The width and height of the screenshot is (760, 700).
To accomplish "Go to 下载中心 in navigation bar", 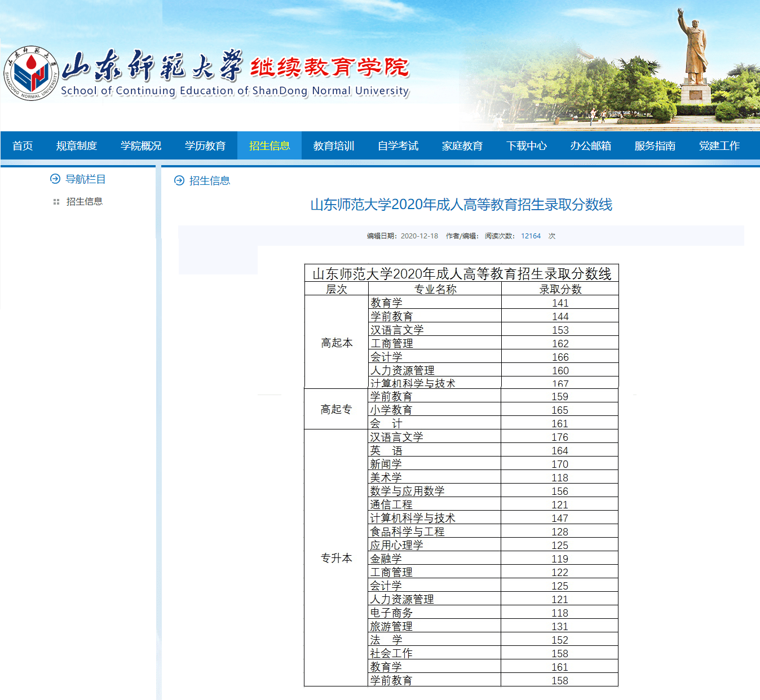I will pos(527,146).
